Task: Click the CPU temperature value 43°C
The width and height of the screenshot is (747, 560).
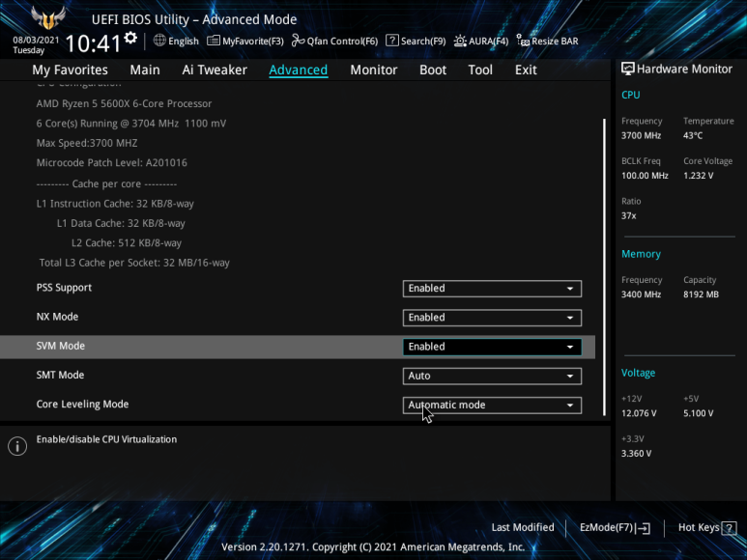Action: [x=693, y=135]
